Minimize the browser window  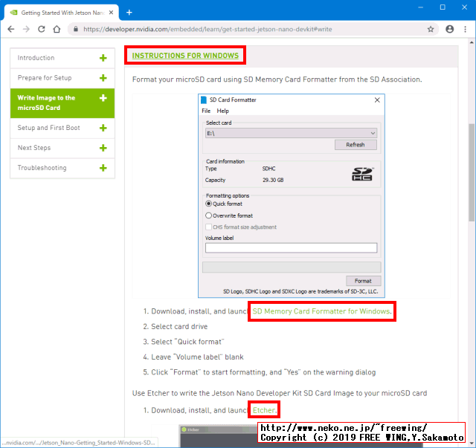pyautogui.click(x=421, y=7)
